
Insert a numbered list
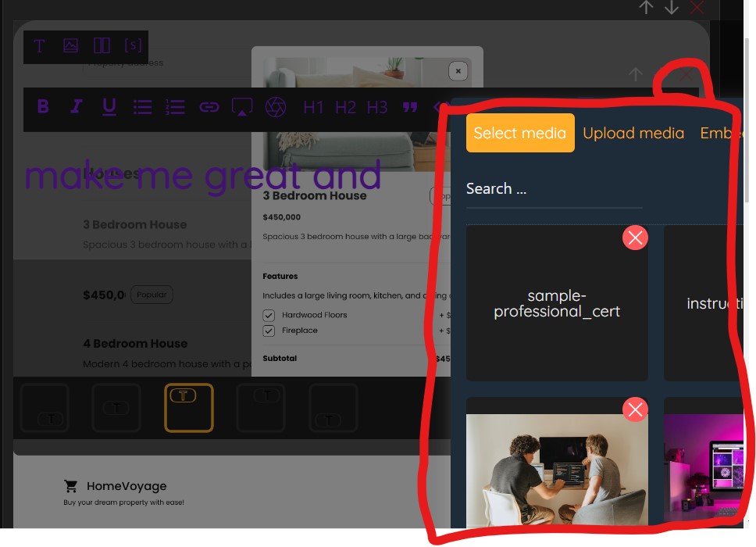175,106
